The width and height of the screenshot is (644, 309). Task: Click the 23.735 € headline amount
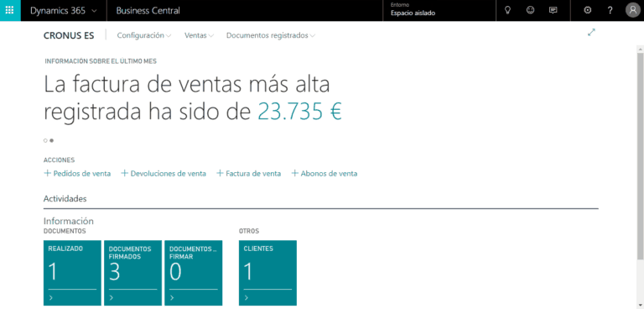pos(300,112)
